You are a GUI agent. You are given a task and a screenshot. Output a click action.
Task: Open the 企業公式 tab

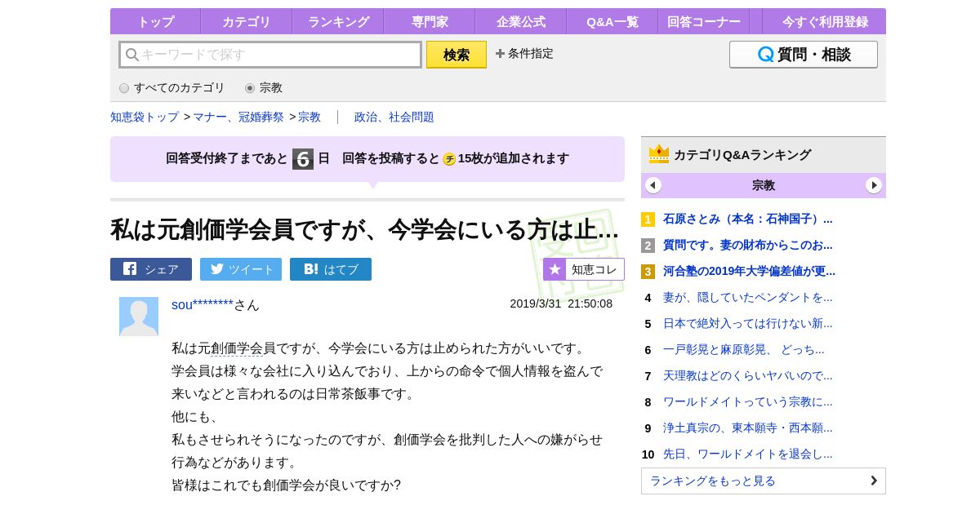(x=520, y=21)
